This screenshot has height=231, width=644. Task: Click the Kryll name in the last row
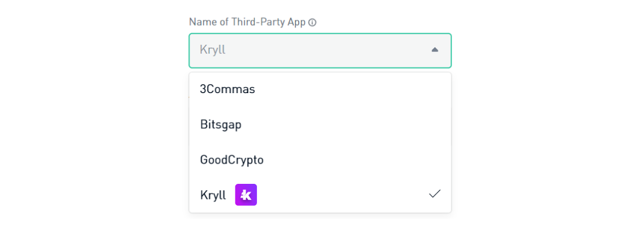pos(213,195)
